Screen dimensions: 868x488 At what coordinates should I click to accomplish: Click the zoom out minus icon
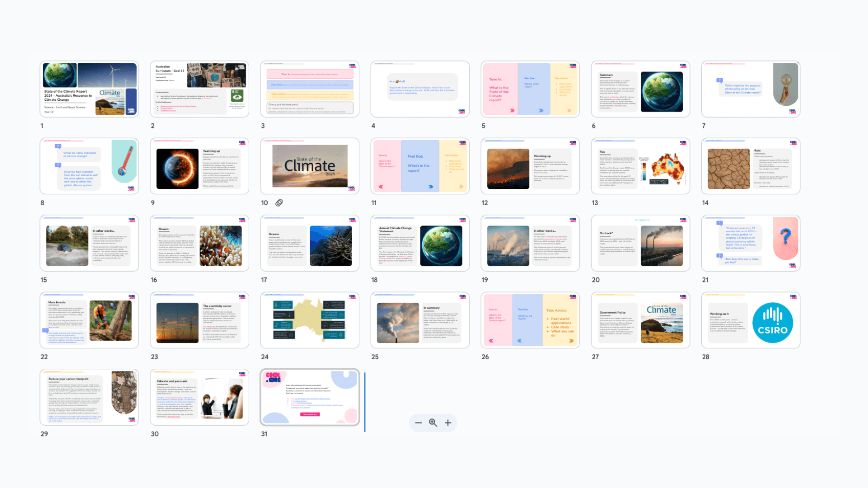418,423
